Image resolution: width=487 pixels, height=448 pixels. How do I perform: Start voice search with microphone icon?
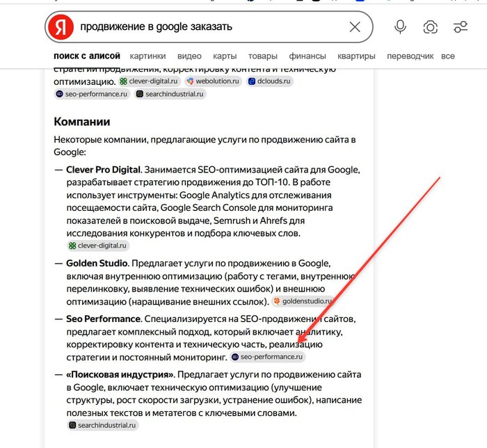click(x=400, y=27)
